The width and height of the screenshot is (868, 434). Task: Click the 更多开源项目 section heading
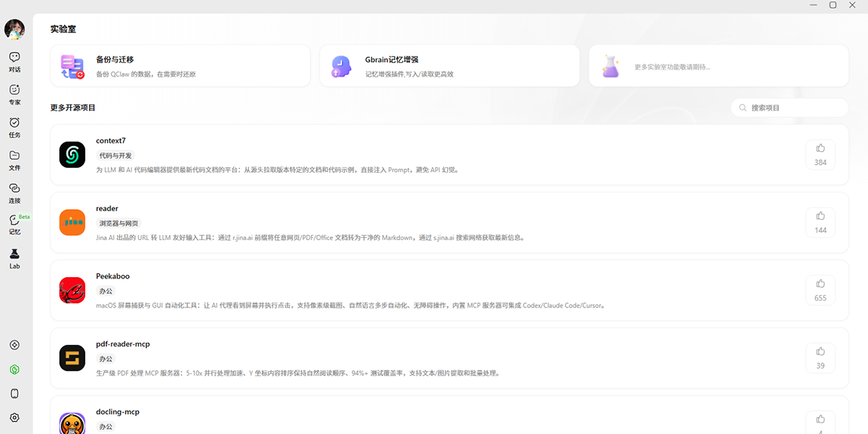pyautogui.click(x=73, y=108)
